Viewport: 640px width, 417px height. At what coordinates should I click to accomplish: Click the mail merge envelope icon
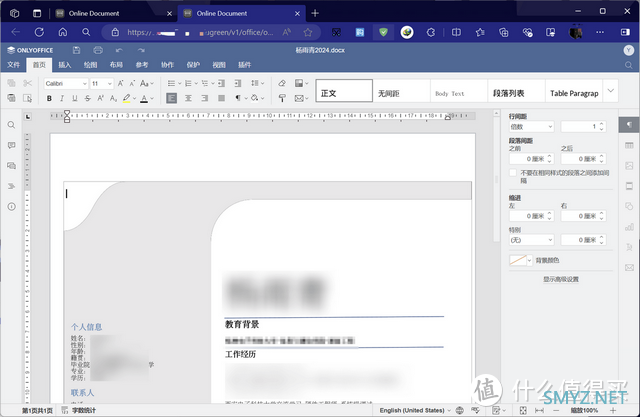click(300, 98)
